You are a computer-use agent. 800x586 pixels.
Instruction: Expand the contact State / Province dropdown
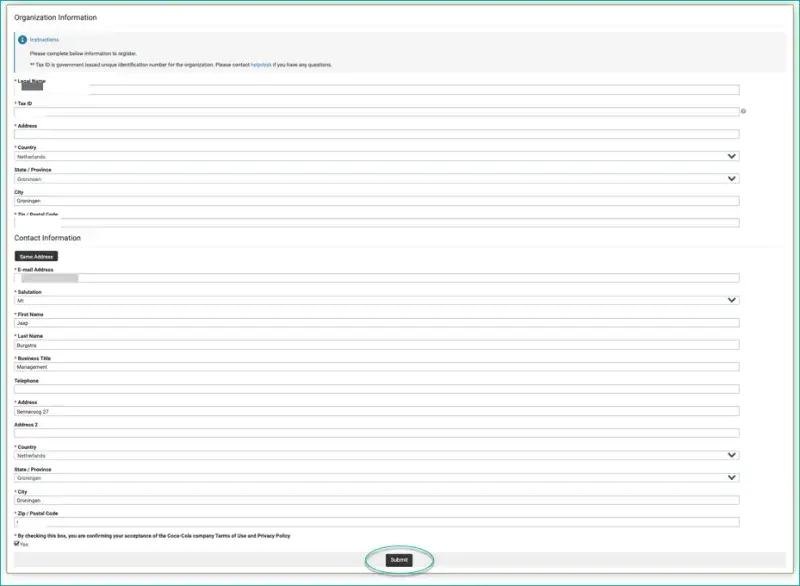coord(376,477)
